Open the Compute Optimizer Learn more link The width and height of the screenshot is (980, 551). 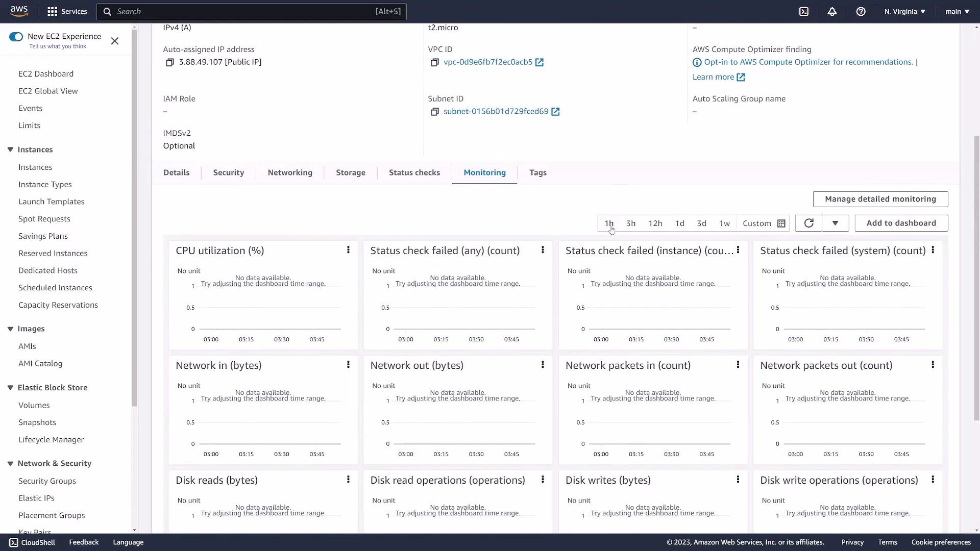click(x=715, y=77)
